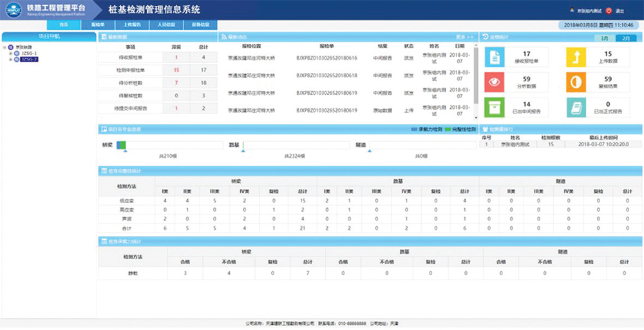Click the yellow upload arrow icon for 上传数据
644x330 pixels.
coord(576,57)
